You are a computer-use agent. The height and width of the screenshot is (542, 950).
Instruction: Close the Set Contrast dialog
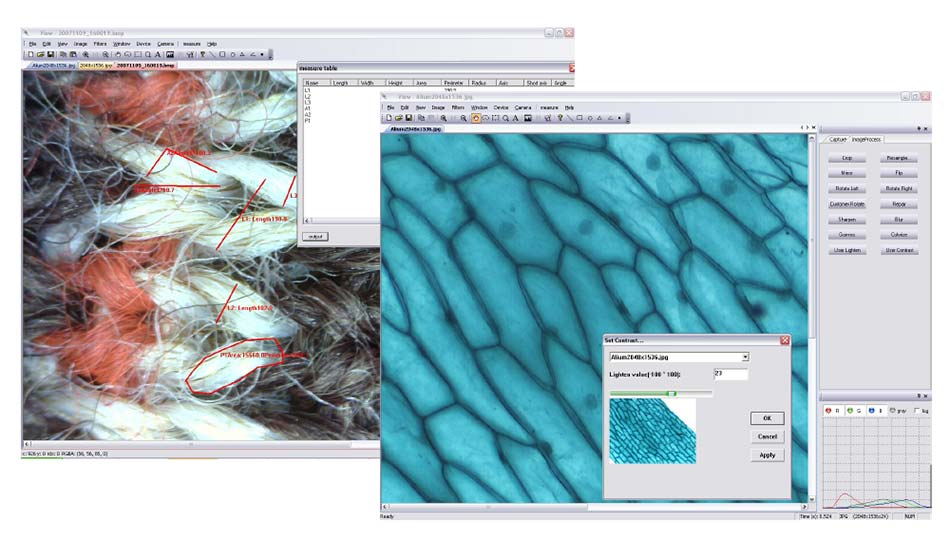[x=785, y=340]
